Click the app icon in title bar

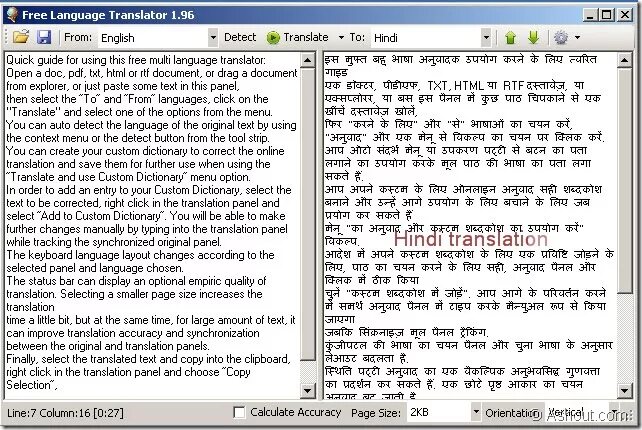click(x=12, y=15)
